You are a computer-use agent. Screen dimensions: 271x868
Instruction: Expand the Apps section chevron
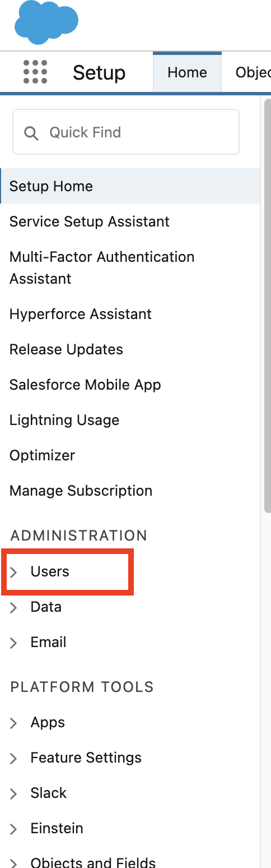(14, 723)
